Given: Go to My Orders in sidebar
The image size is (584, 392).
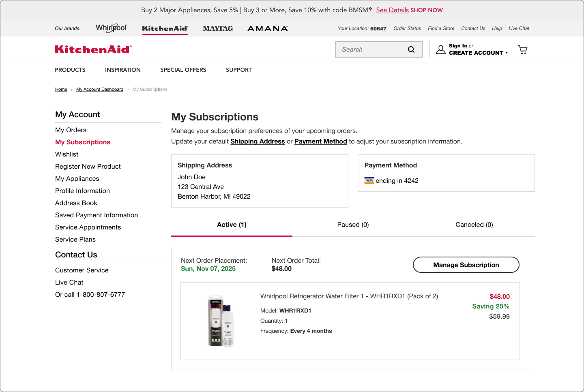Looking at the screenshot, I should (x=71, y=130).
